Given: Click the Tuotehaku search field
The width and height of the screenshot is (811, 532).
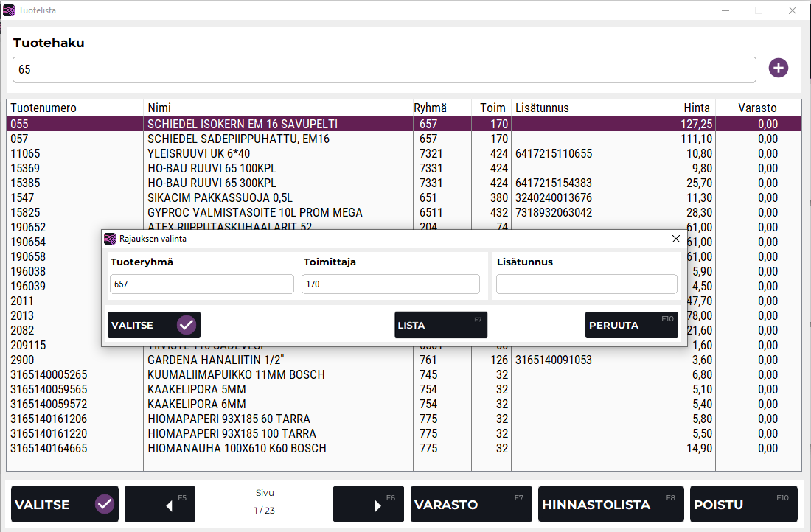Looking at the screenshot, I should [383, 70].
